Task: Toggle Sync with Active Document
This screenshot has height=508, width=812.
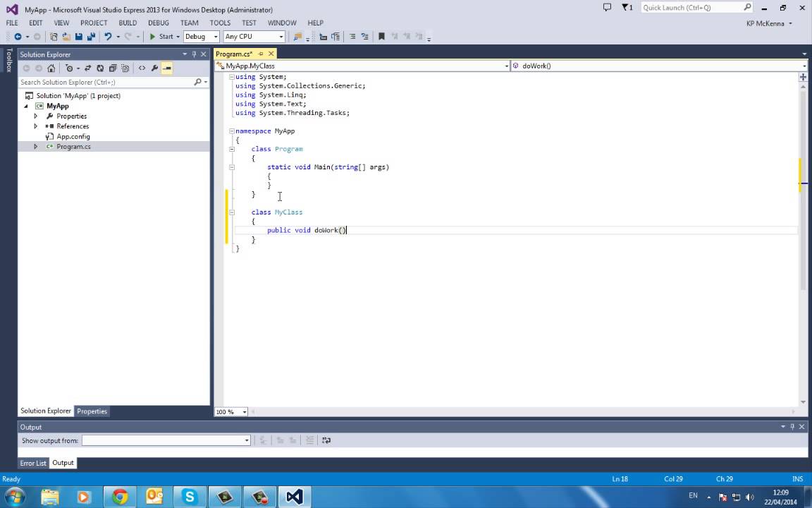Action: (x=87, y=68)
